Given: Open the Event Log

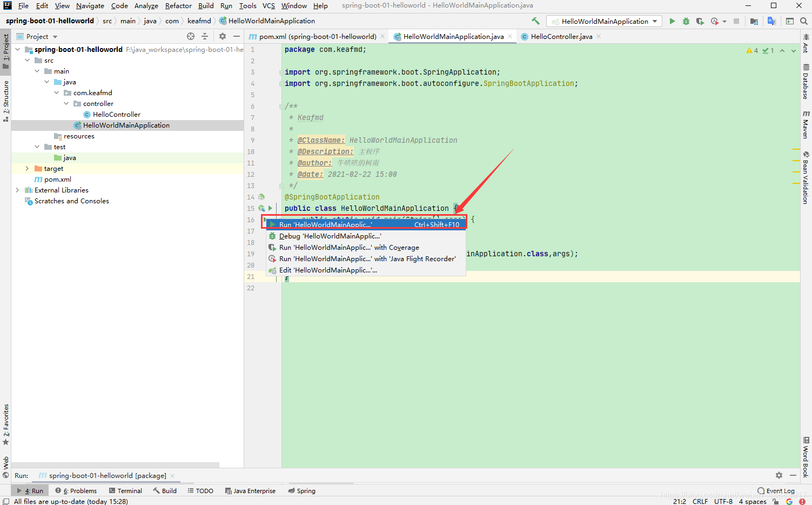Looking at the screenshot, I should [x=776, y=491].
